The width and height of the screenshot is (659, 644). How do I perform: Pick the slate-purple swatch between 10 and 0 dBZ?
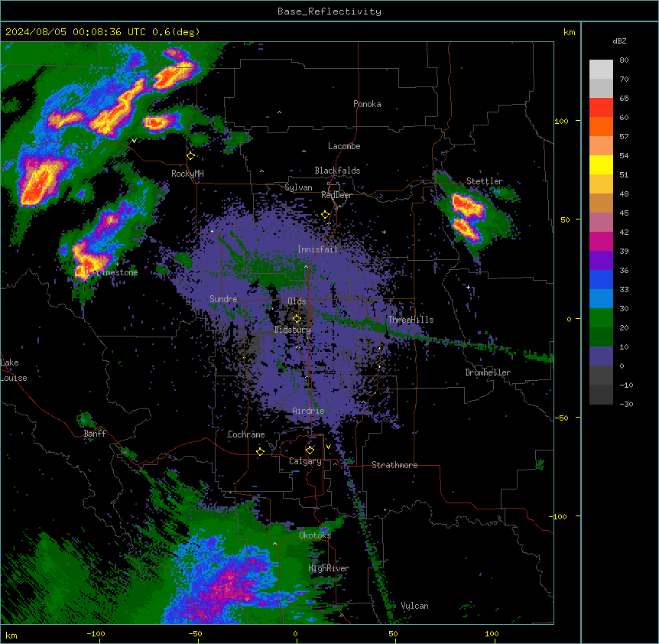601,356
